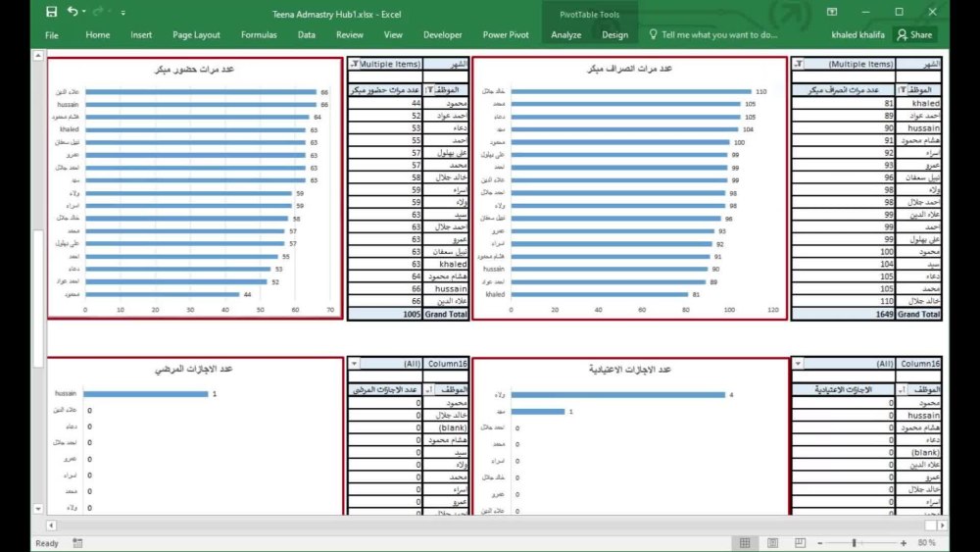Select the hussain bar in sick leave chart
The height and width of the screenshot is (552, 980).
pyautogui.click(x=146, y=394)
